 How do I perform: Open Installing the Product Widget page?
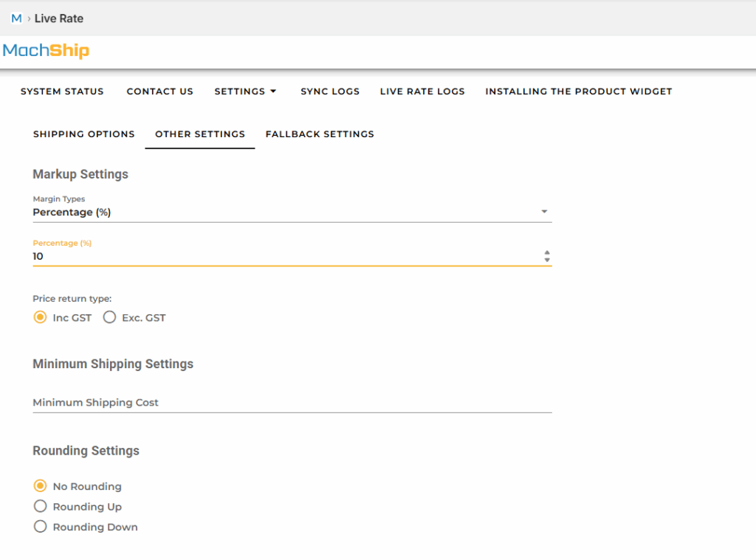click(578, 91)
